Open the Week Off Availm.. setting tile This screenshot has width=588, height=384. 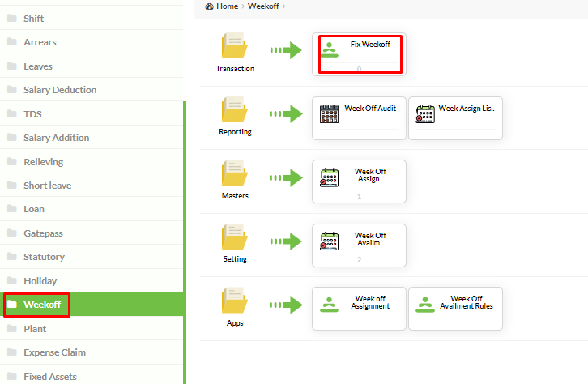360,245
